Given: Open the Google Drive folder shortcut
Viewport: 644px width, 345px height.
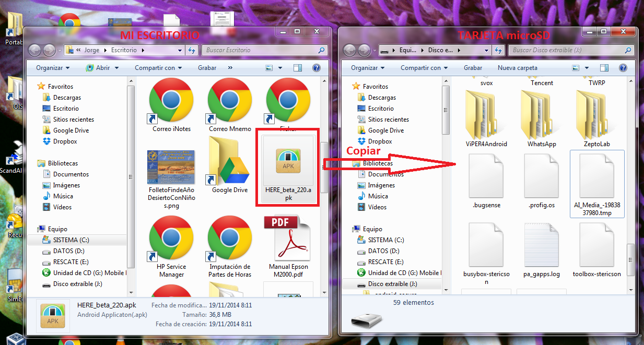Looking at the screenshot, I should [230, 161].
